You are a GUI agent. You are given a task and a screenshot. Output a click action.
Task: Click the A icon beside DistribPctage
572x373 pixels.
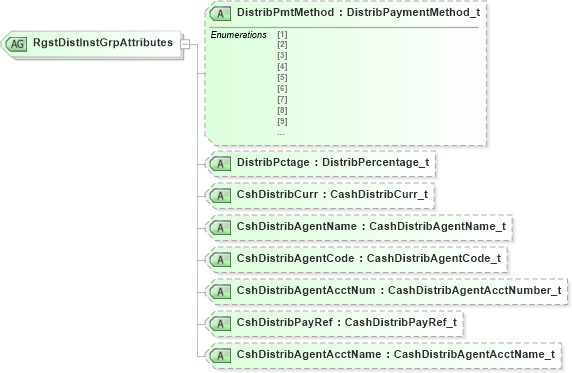pos(220,164)
